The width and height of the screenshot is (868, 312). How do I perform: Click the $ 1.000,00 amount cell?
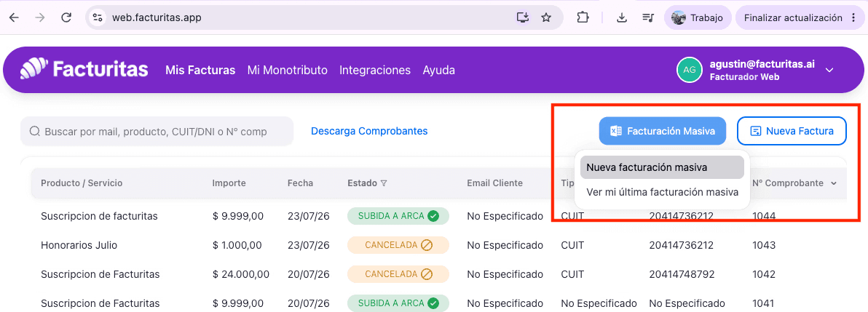click(237, 245)
